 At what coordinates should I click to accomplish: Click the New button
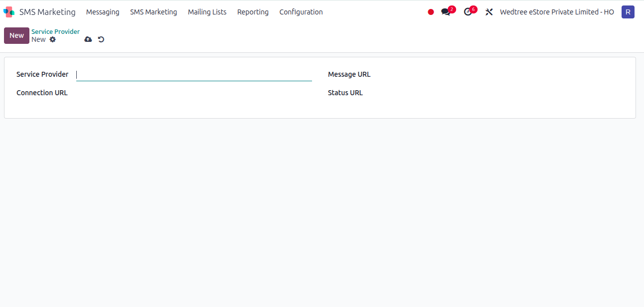click(16, 35)
